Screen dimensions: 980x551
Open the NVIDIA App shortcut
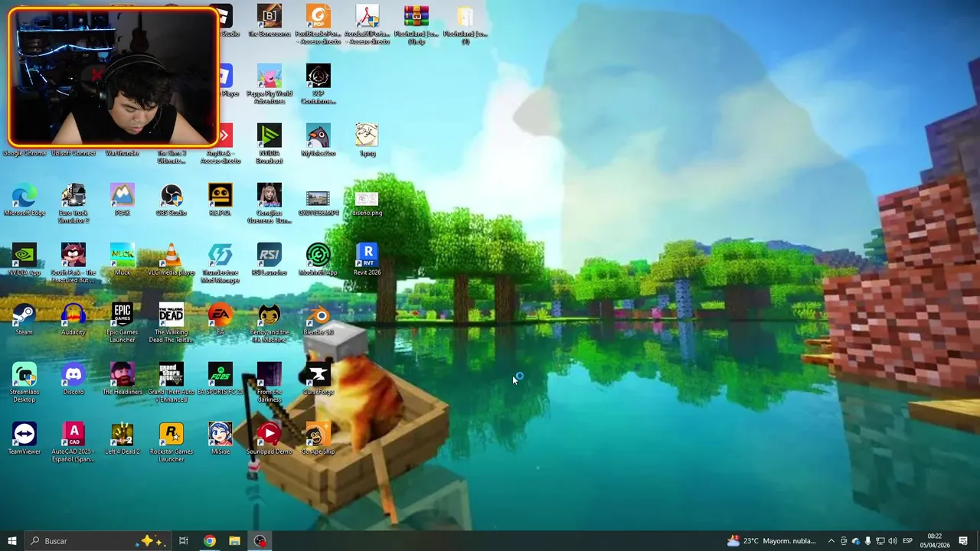point(24,259)
